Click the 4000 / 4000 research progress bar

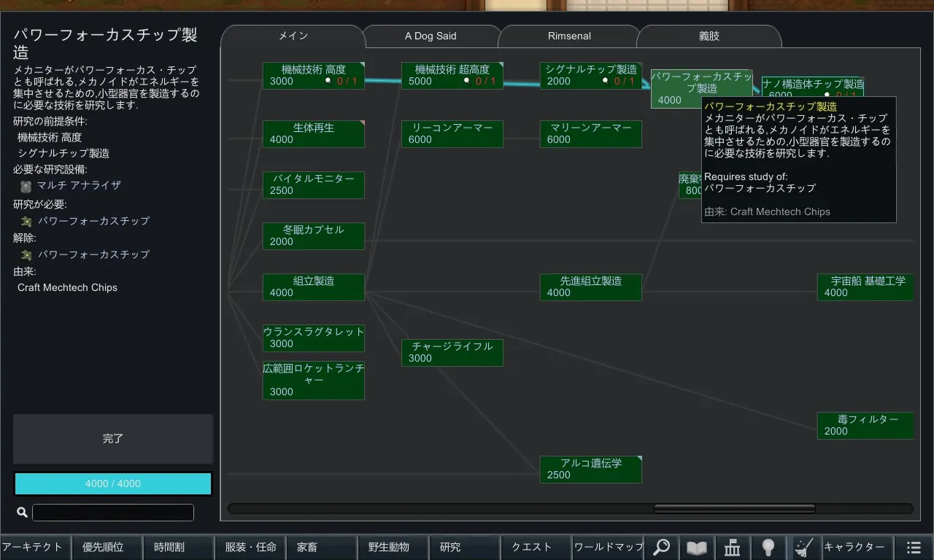click(x=113, y=483)
